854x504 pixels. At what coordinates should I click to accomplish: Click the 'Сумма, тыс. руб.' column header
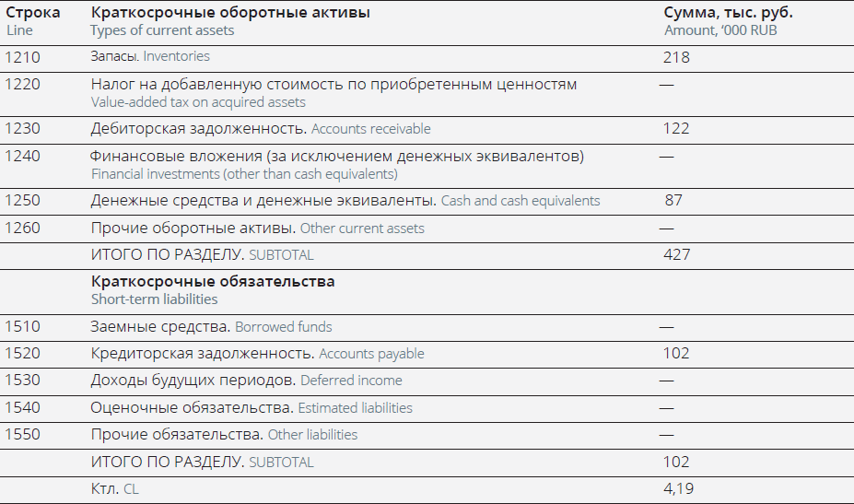[x=728, y=13]
